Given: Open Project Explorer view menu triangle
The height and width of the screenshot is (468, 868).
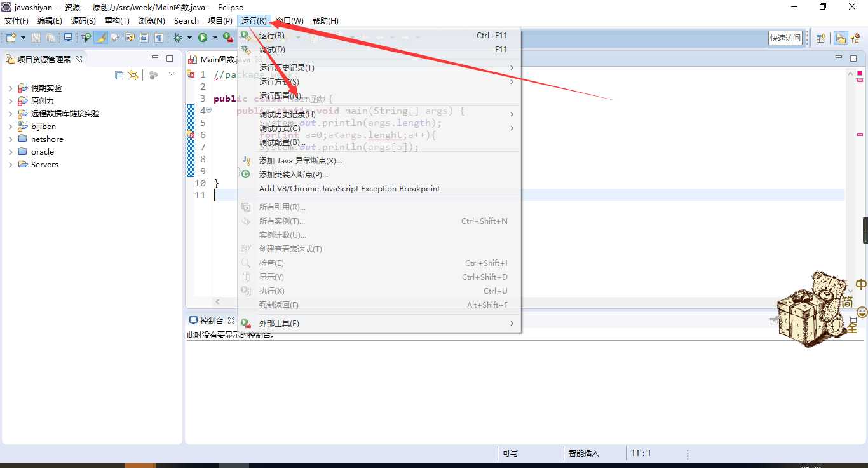Looking at the screenshot, I should point(171,74).
